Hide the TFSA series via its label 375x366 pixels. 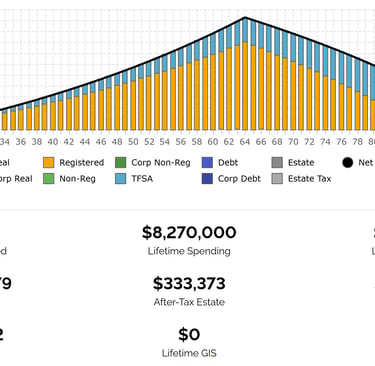pyautogui.click(x=142, y=179)
